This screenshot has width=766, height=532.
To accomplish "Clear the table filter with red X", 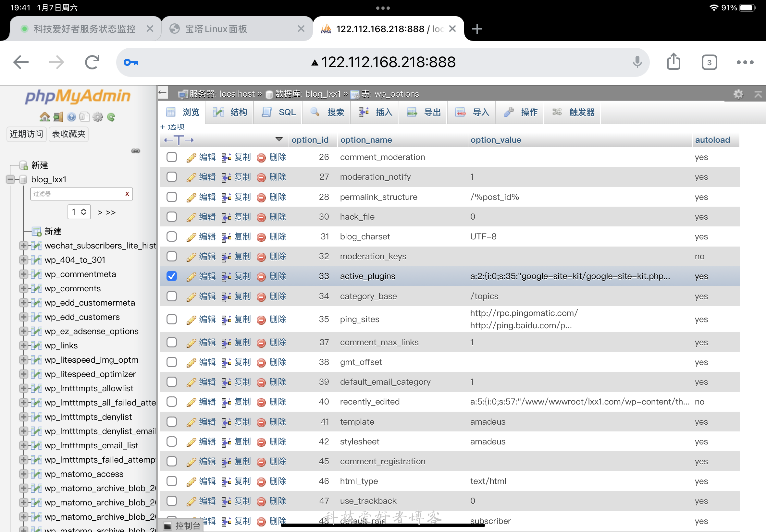I will tap(127, 194).
